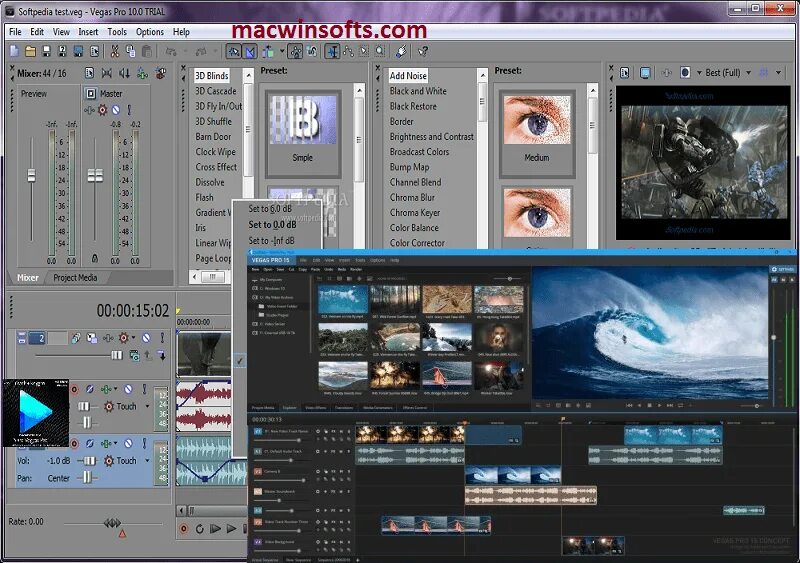Click the Paste clipboard icon
This screenshot has width=800, height=563.
click(147, 51)
